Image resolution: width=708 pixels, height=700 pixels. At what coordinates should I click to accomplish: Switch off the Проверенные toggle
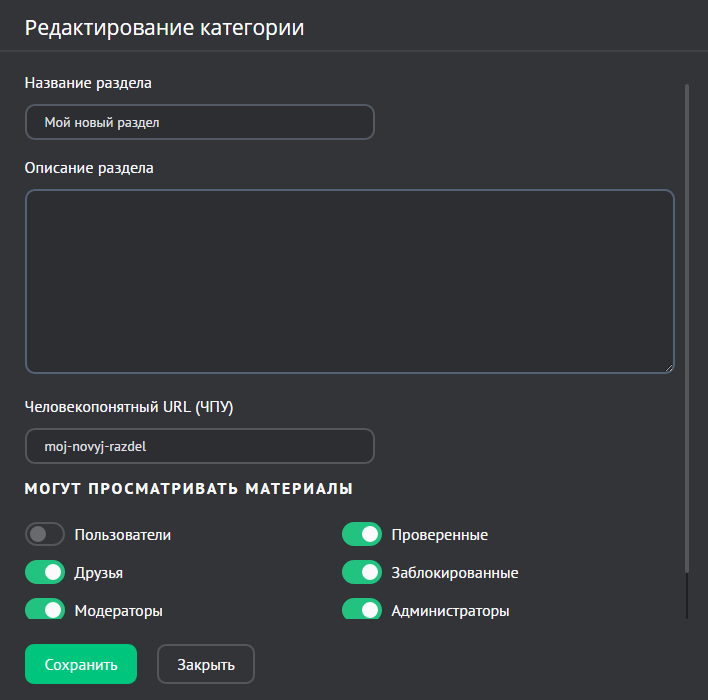[362, 534]
